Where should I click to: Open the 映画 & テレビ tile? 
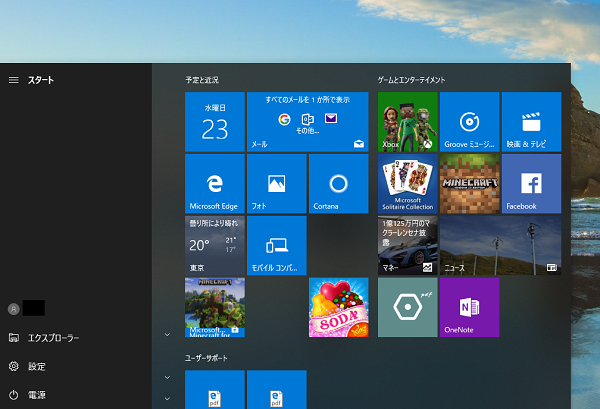[x=531, y=121]
